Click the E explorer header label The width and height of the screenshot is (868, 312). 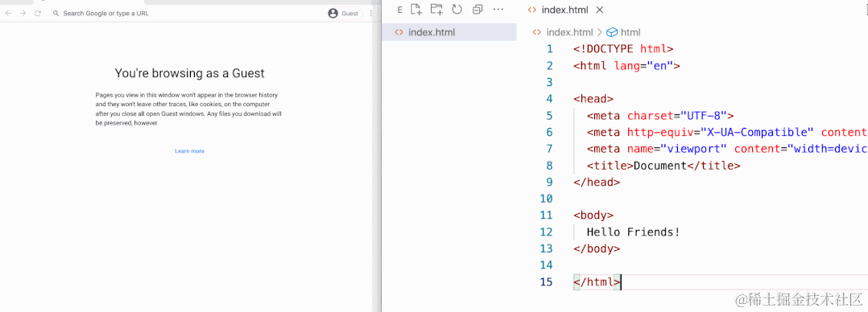click(399, 10)
